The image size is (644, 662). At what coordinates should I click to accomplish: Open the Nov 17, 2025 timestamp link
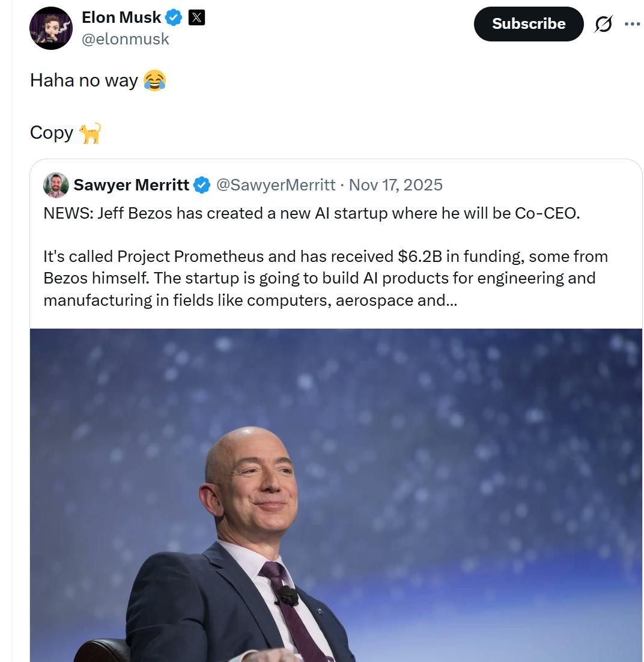395,185
